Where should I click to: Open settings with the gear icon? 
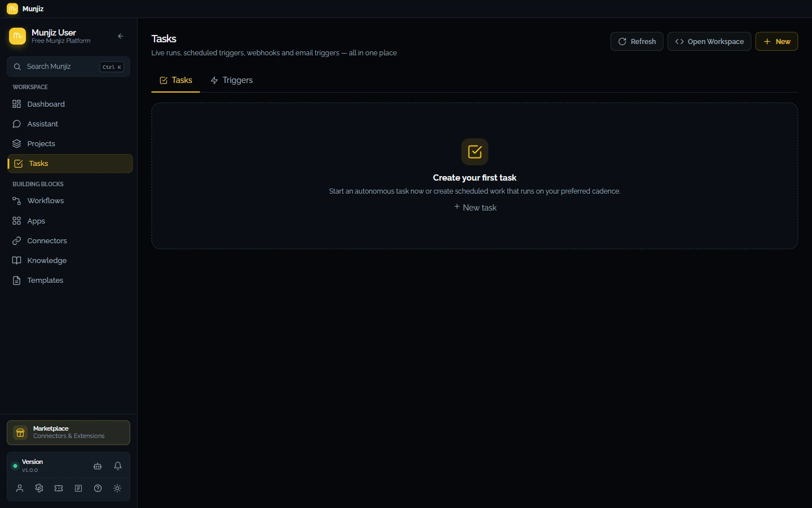[39, 488]
